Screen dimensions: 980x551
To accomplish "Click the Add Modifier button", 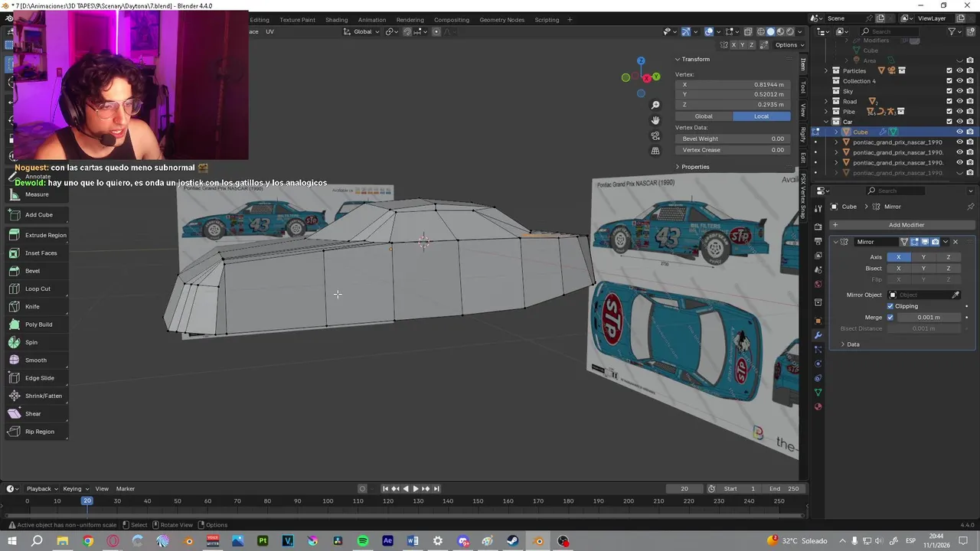I will [x=906, y=225].
